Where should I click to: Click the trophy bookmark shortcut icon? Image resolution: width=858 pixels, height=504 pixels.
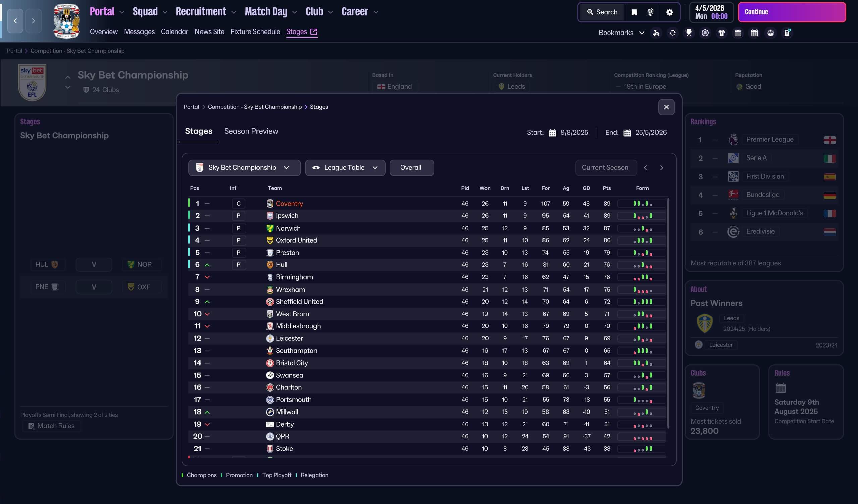688,33
